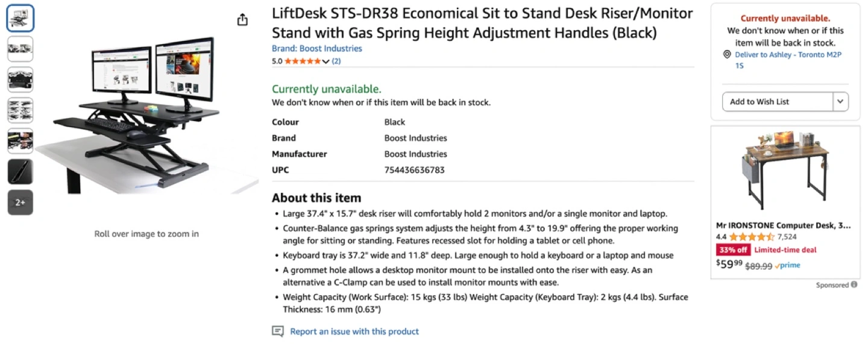
Task: Select the sixth thumbnail of the black handle
Action: pyautogui.click(x=20, y=172)
